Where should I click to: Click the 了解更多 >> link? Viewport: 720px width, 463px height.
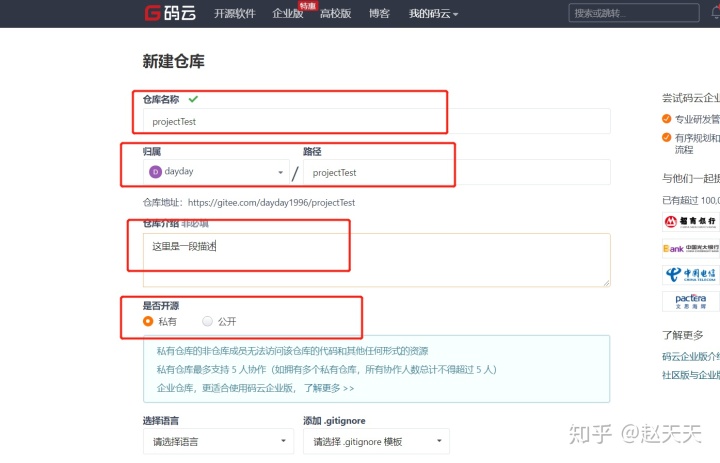(x=329, y=388)
